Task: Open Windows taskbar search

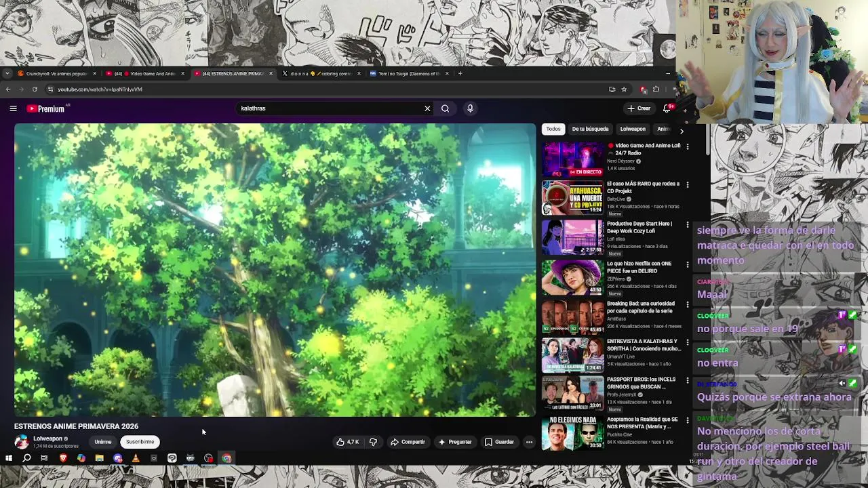Action: pyautogui.click(x=26, y=458)
